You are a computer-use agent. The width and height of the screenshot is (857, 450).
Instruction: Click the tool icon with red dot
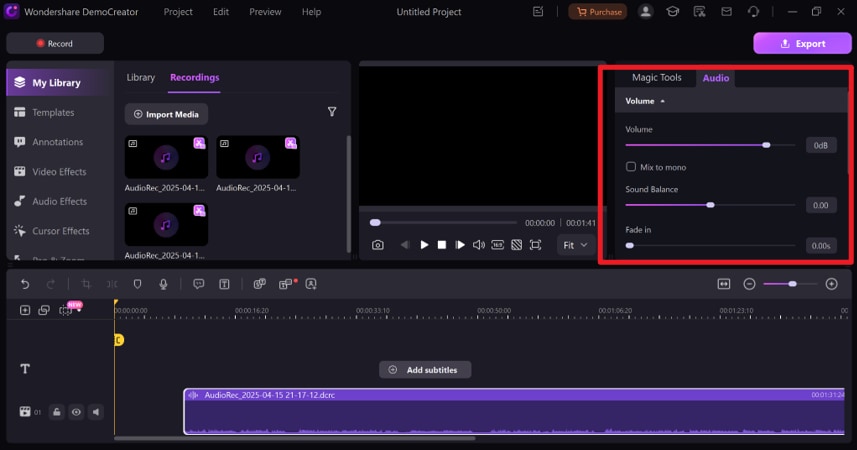coord(286,284)
